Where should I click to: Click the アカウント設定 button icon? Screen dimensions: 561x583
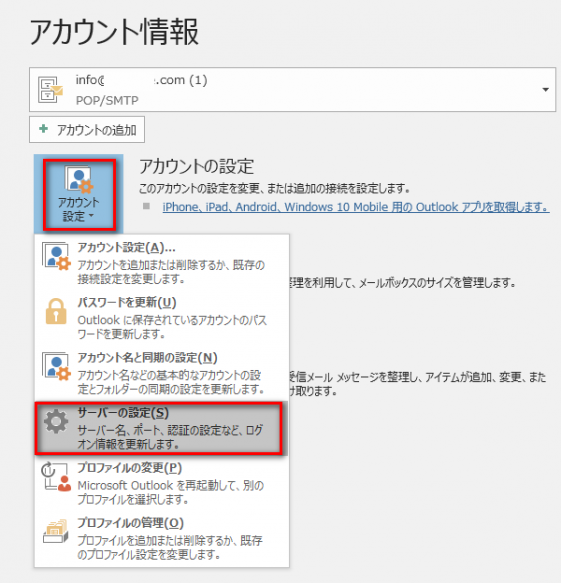pos(79,180)
